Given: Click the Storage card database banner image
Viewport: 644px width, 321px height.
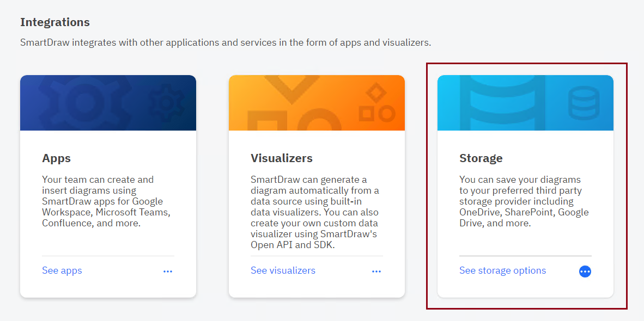Looking at the screenshot, I should tap(525, 103).
